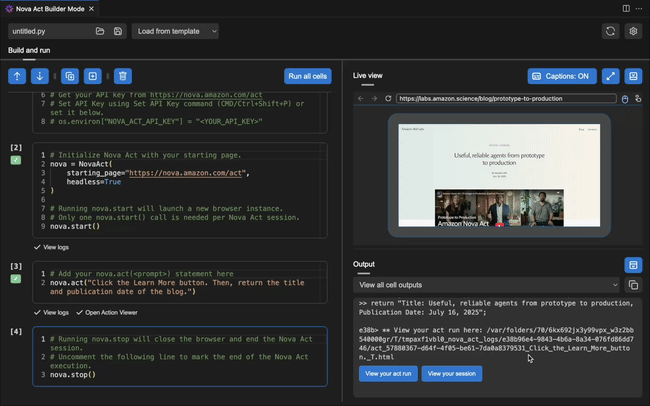
Task: Click the [2] cell number label
Action: (16, 148)
